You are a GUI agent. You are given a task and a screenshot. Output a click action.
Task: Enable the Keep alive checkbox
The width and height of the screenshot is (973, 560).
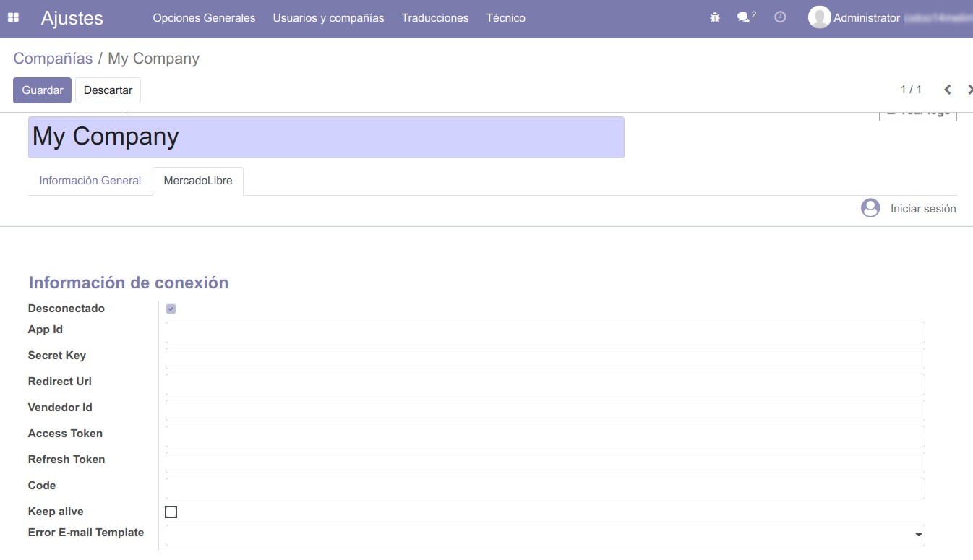point(171,512)
